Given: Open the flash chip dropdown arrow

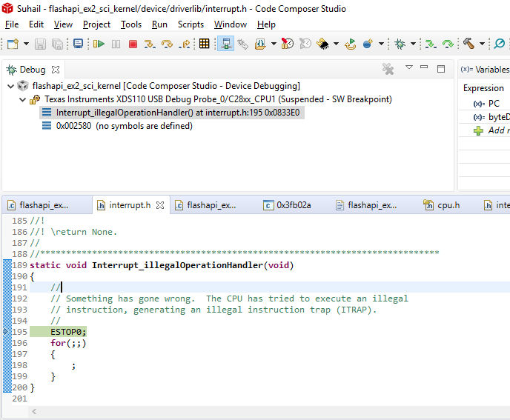Looking at the screenshot, I should (336, 44).
